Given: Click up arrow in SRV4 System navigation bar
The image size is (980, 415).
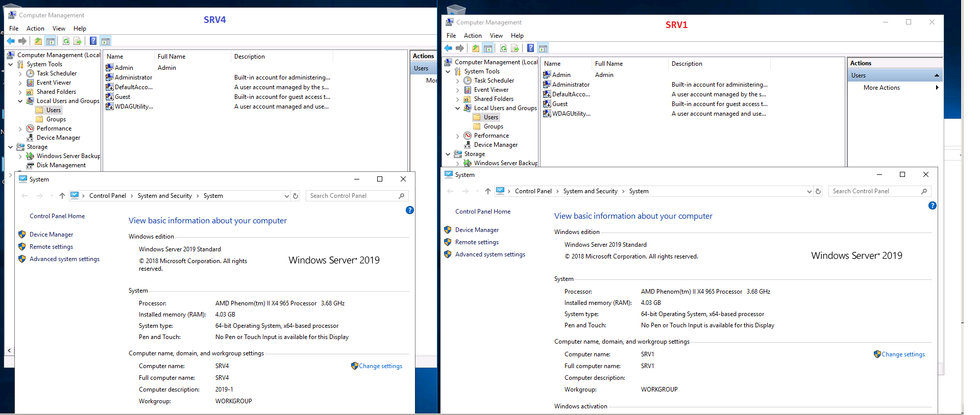Looking at the screenshot, I should pyautogui.click(x=62, y=196).
